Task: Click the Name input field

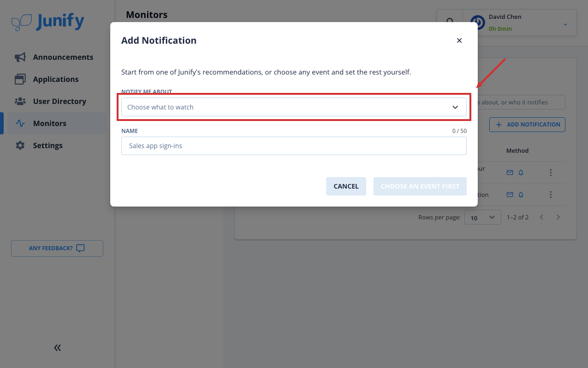Action: click(x=294, y=146)
